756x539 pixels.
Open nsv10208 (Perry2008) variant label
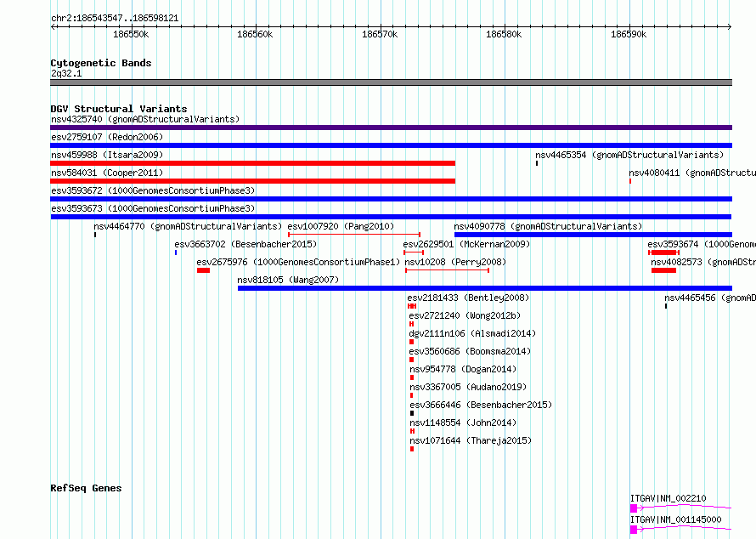455,262
